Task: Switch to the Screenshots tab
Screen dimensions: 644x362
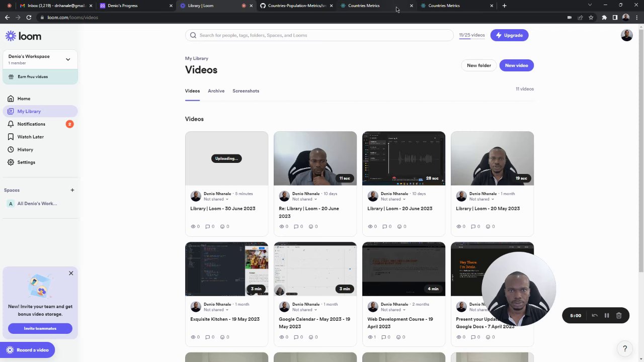Action: click(246, 91)
